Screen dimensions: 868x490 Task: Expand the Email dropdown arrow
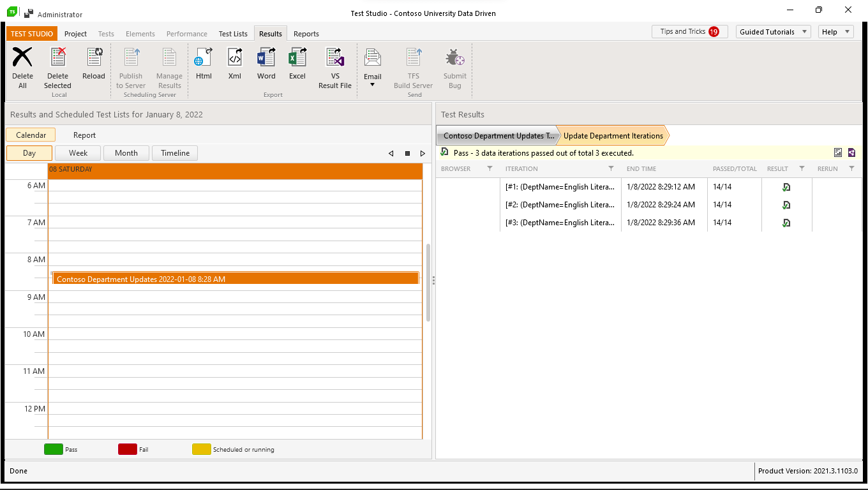pos(373,85)
